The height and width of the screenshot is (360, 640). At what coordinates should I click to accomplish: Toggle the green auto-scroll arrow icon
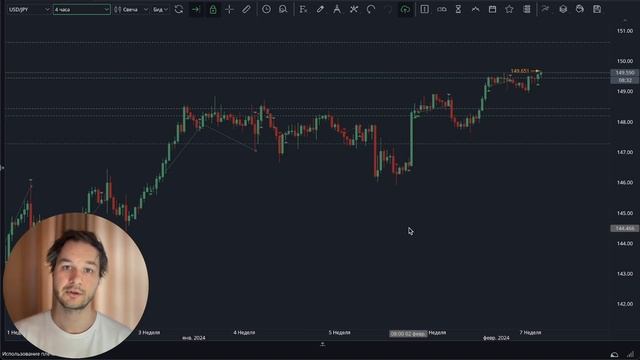(196, 9)
